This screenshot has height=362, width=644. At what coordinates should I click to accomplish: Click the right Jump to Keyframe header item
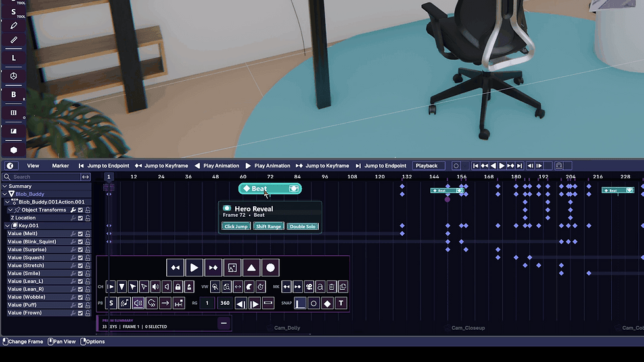click(x=323, y=166)
